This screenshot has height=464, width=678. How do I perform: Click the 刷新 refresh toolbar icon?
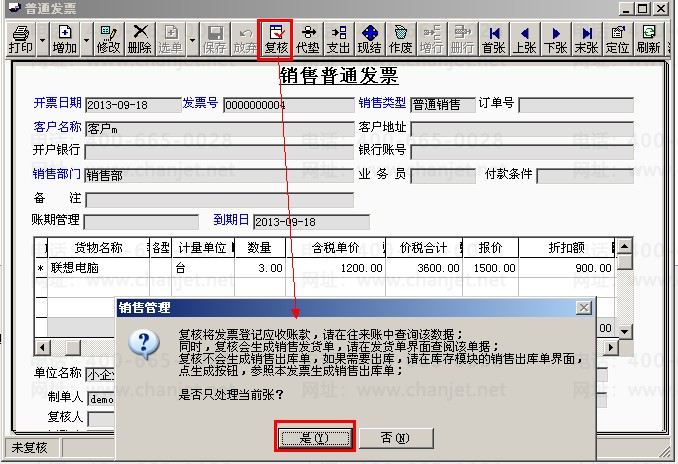649,39
